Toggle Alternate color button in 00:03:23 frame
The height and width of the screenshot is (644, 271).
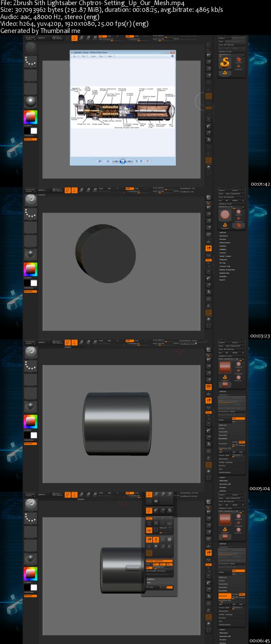[x=30, y=291]
